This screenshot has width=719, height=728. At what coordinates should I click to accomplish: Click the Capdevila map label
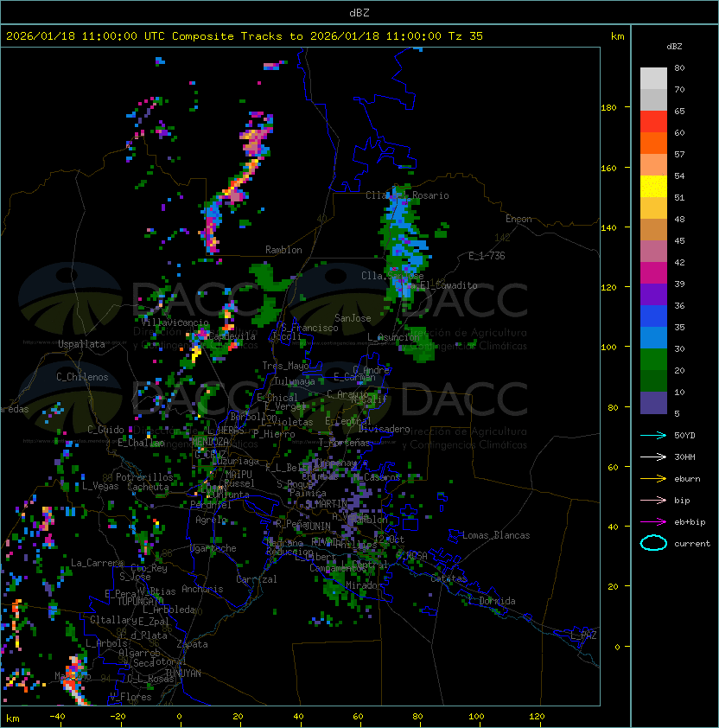pyautogui.click(x=231, y=336)
